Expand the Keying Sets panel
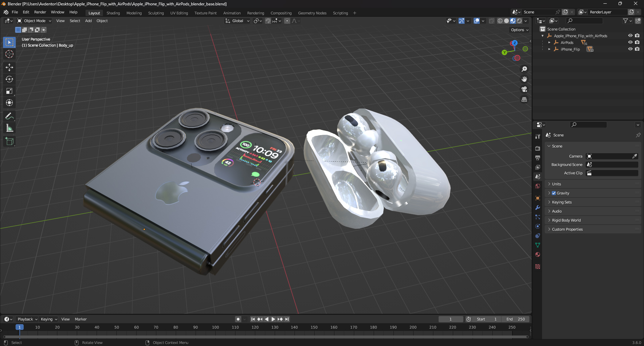The image size is (644, 346). 593,202
